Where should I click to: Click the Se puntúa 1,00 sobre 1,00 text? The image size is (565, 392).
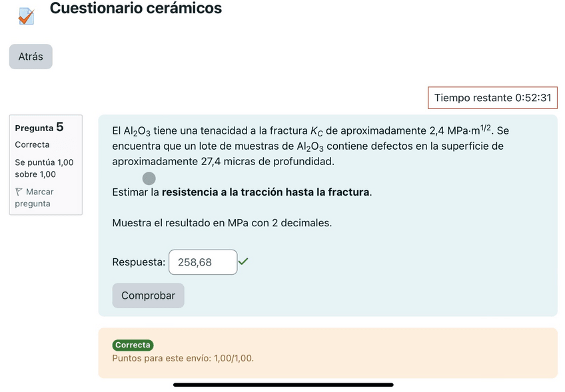(44, 168)
